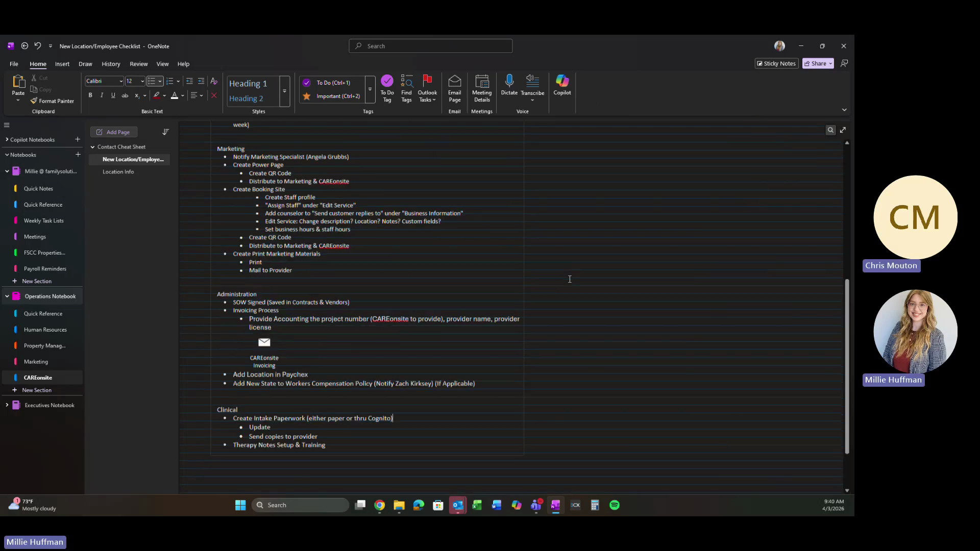Increase indent position
This screenshot has width=980, height=551.
pos(201,81)
